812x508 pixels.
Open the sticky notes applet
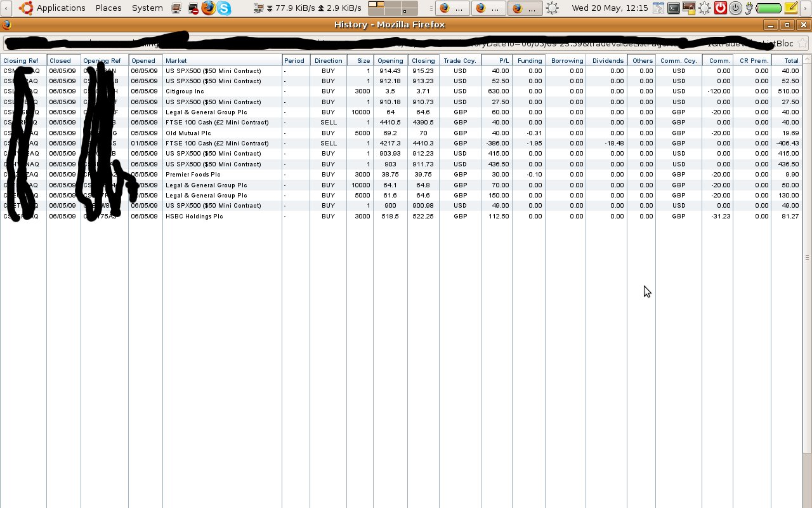tap(791, 8)
